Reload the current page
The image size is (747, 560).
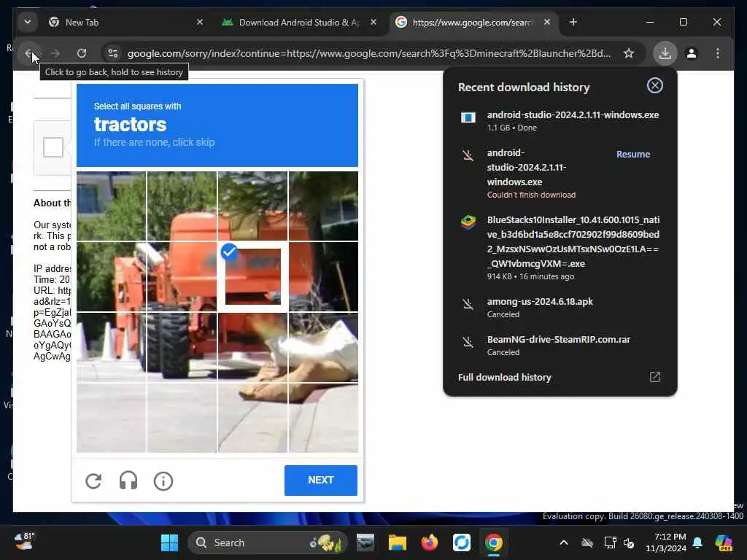(x=82, y=53)
